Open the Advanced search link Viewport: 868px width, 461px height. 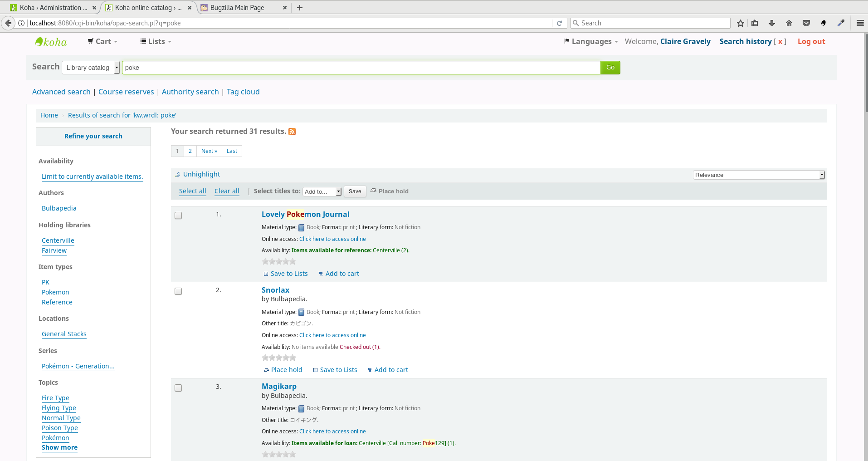(61, 92)
